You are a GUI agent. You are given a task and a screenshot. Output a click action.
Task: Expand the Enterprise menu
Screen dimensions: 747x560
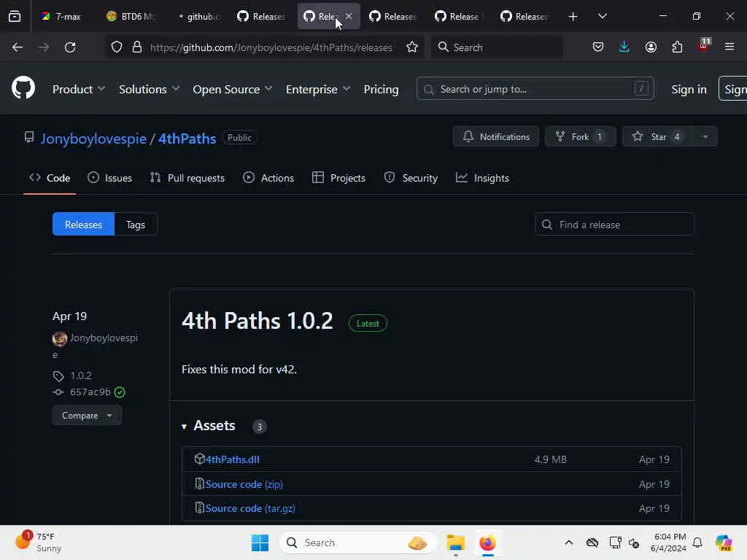click(318, 89)
